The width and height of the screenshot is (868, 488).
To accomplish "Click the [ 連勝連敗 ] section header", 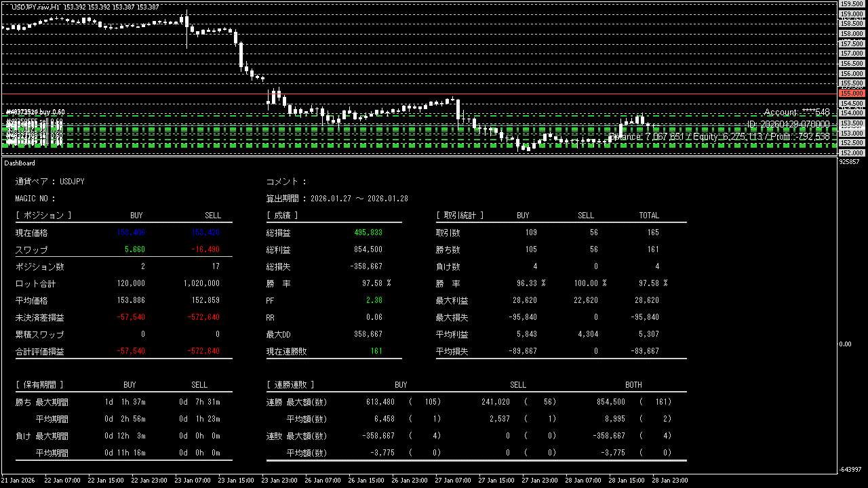I will tap(290, 385).
